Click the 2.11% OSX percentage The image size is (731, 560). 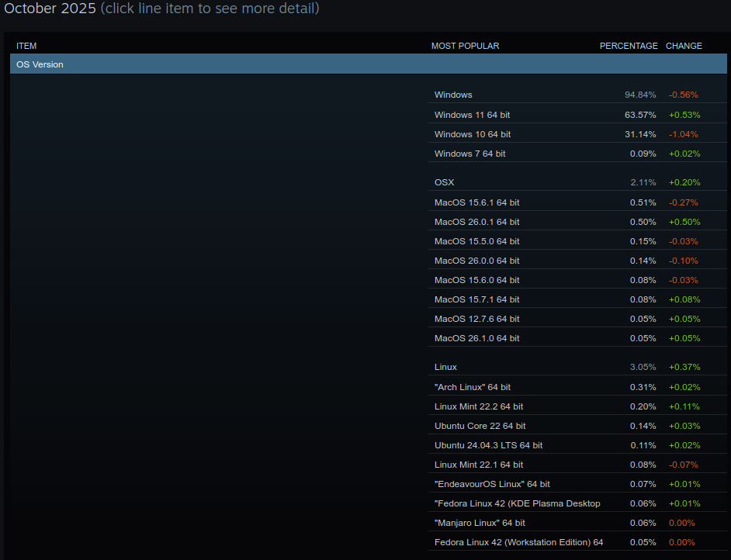pyautogui.click(x=643, y=182)
